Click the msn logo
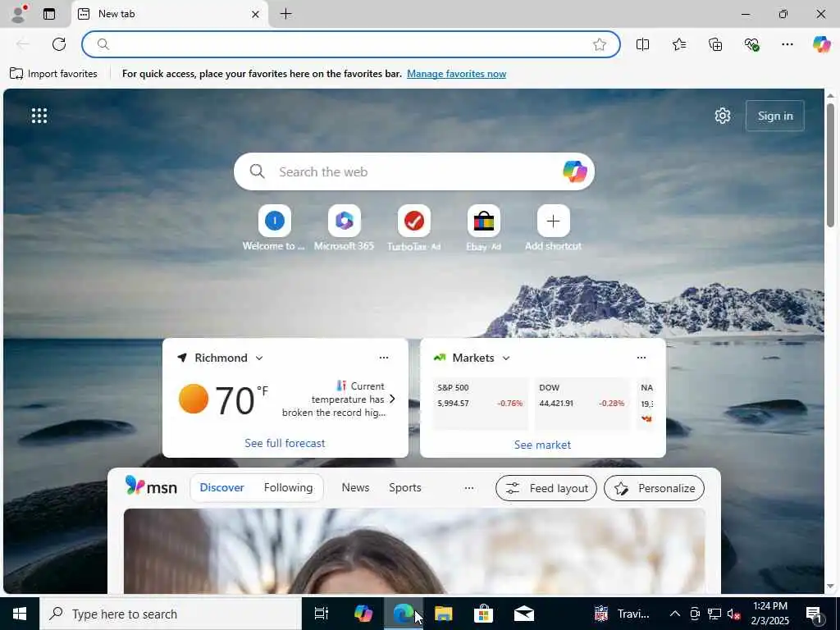The image size is (840, 630). 151,486
